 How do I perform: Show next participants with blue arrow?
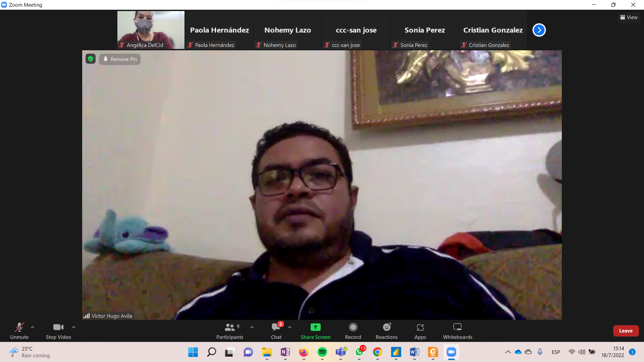tap(539, 30)
